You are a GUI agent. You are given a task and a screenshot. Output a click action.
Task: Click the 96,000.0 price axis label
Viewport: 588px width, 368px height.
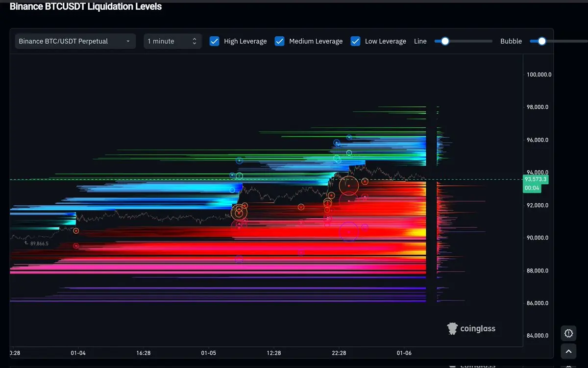coord(538,140)
